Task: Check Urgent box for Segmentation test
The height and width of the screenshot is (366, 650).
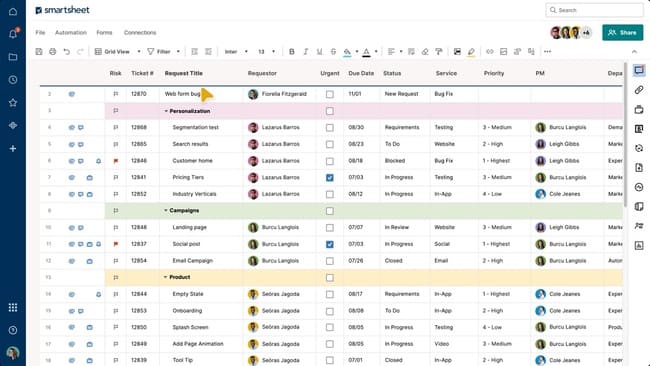Action: coord(330,128)
